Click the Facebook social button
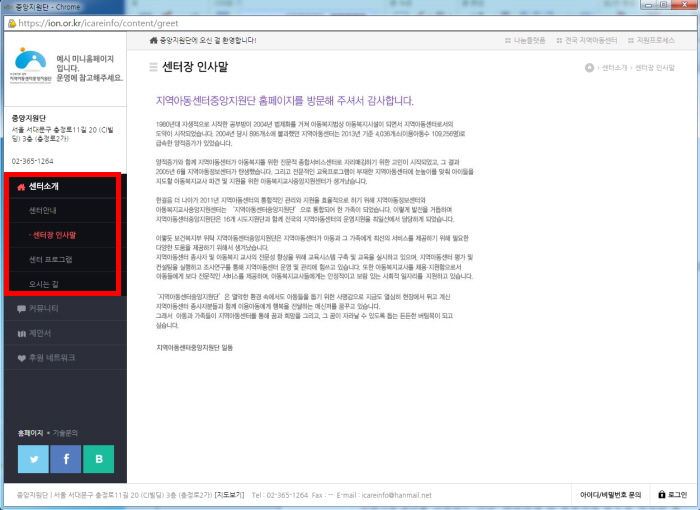The width and height of the screenshot is (700, 510). pyautogui.click(x=66, y=459)
